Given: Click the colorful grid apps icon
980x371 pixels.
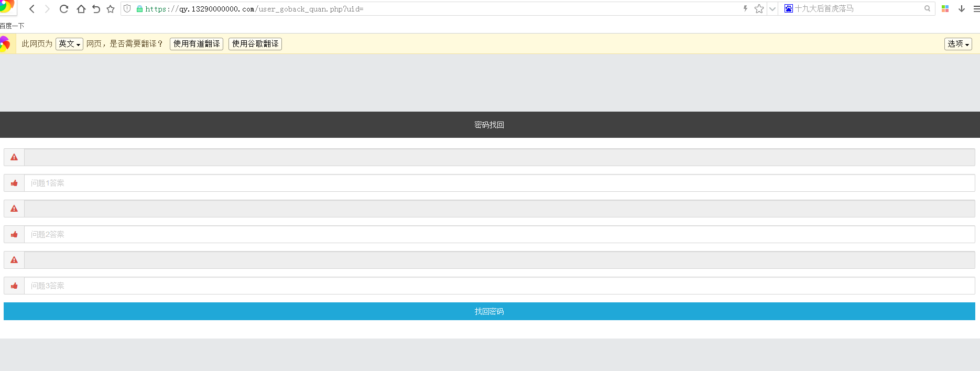Looking at the screenshot, I should point(945,9).
